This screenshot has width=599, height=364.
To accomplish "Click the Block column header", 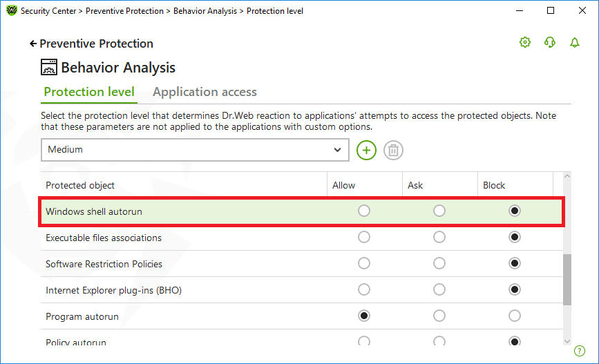I will click(515, 185).
